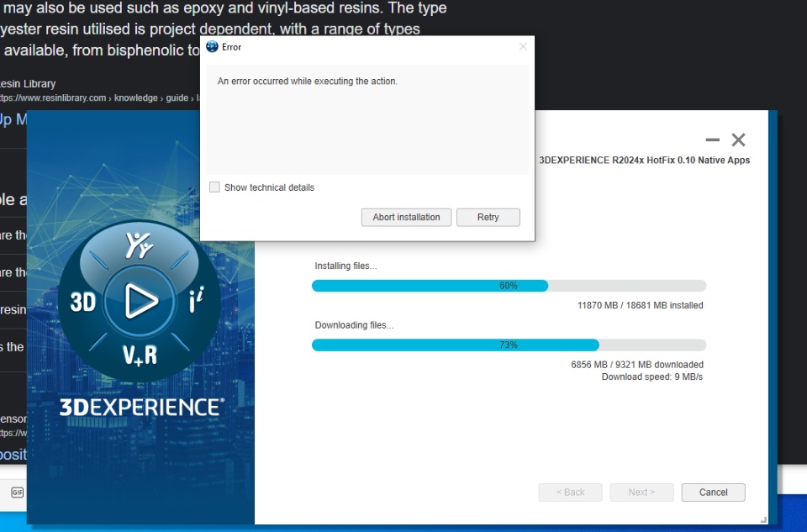This screenshot has height=532, width=807.
Task: Close the Error dialog with X
Action: (523, 47)
